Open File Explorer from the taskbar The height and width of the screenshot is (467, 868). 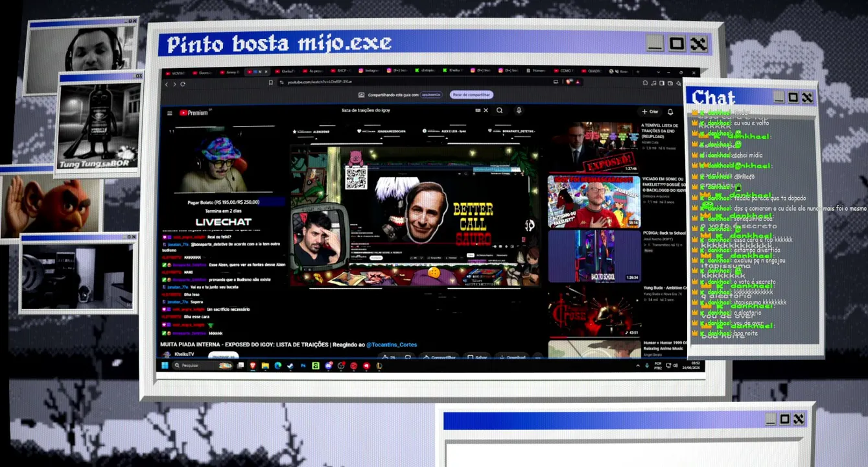click(265, 366)
